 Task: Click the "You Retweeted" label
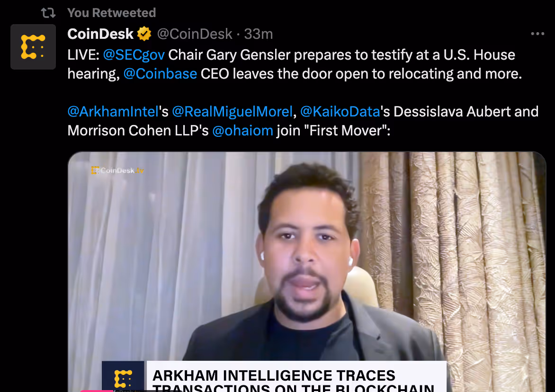(x=111, y=13)
